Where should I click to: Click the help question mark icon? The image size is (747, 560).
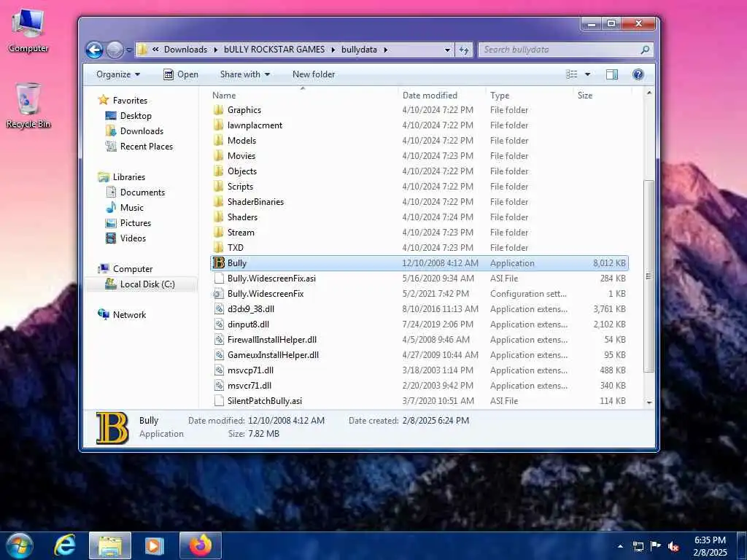click(x=638, y=74)
